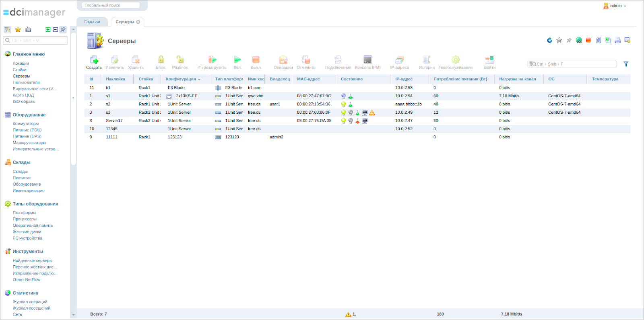Image resolution: width=644 pixels, height=320 pixels.
Task: Click the Разблок. unlock icon
Action: coord(180,60)
